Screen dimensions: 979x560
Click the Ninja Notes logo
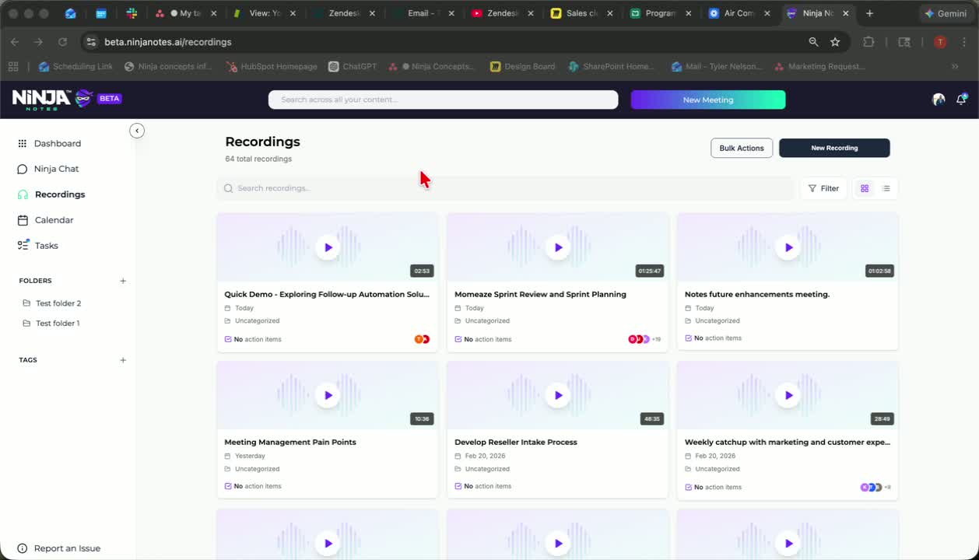click(51, 99)
